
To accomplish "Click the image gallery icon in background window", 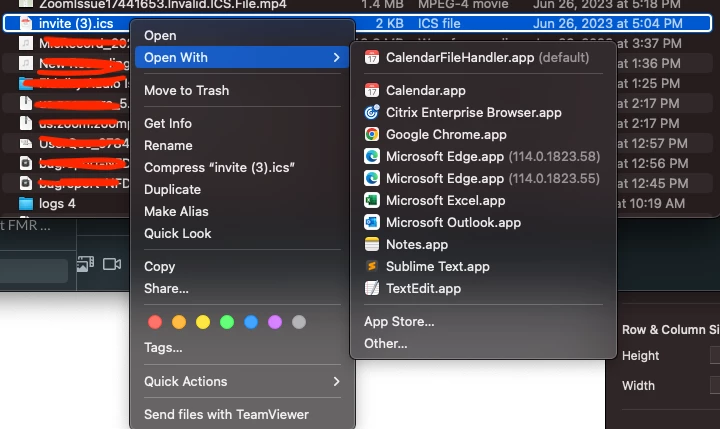I will tap(85, 264).
